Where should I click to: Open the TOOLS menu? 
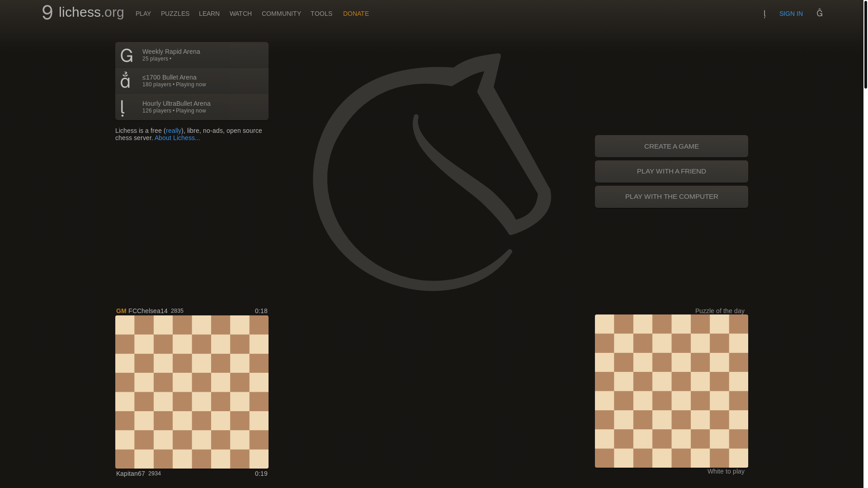tap(321, 14)
